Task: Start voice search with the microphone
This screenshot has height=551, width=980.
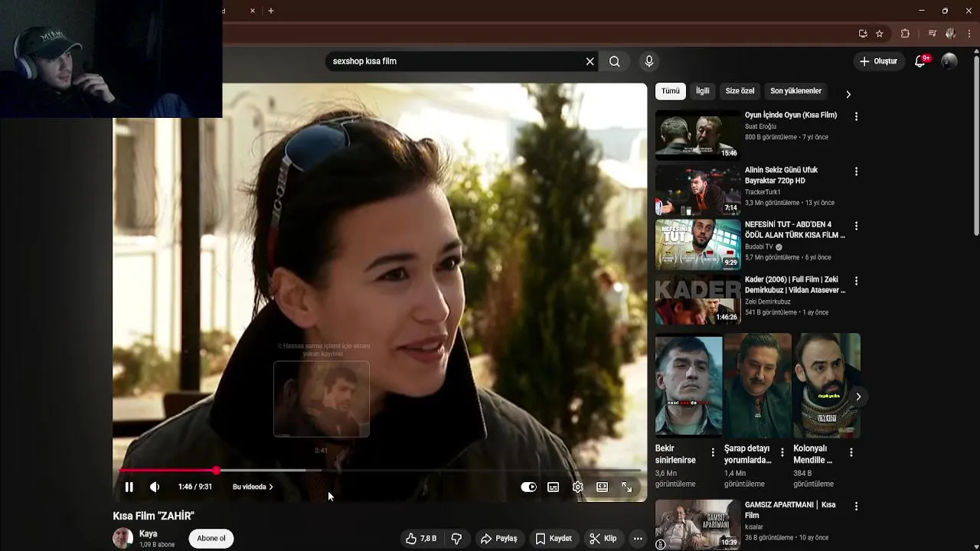Action: (x=649, y=61)
